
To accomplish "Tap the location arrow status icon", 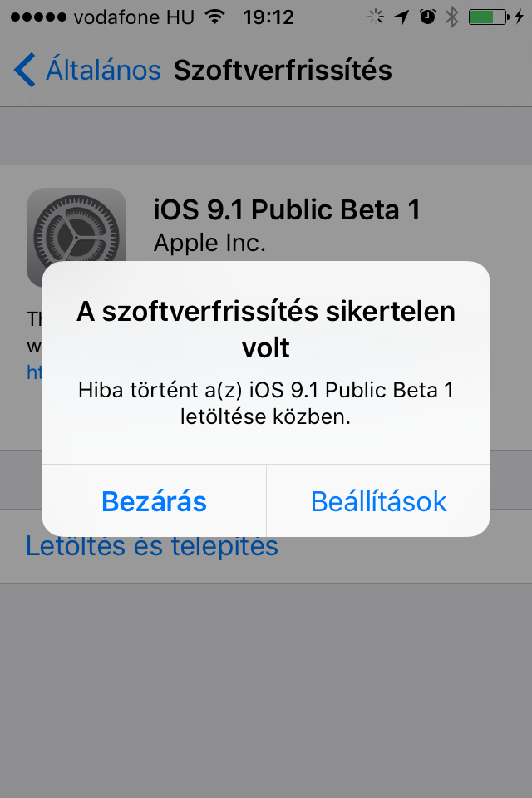I will [x=401, y=17].
